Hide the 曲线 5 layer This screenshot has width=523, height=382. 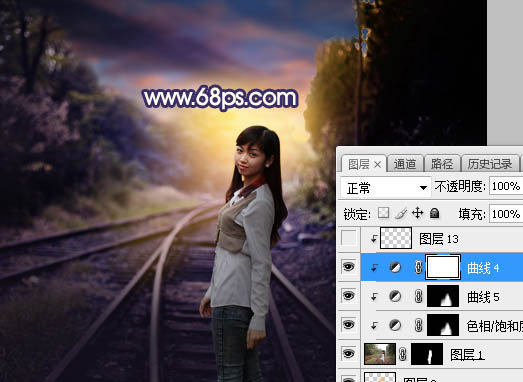pyautogui.click(x=349, y=296)
